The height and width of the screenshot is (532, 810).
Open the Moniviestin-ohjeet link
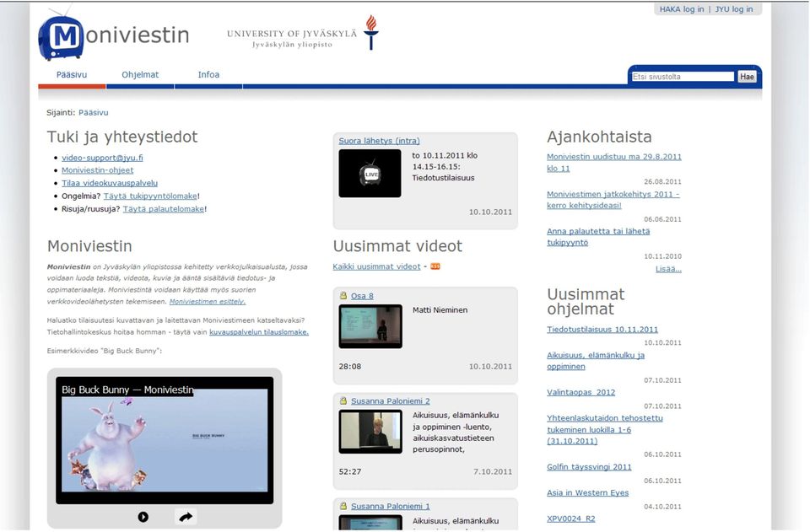tap(98, 170)
